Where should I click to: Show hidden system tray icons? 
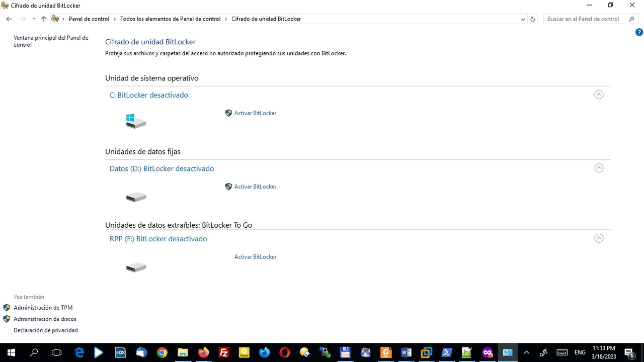(526, 352)
